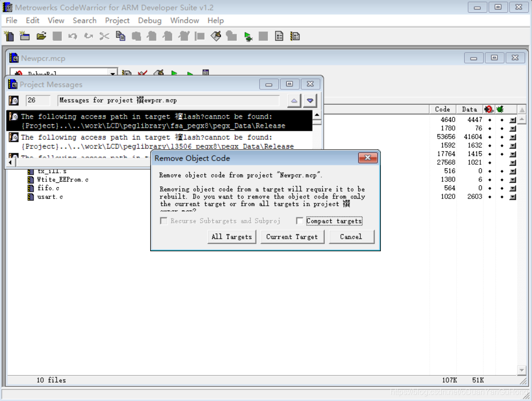Open the popup arrow on the 53656 code row
The height and width of the screenshot is (401, 532).
[x=512, y=137]
